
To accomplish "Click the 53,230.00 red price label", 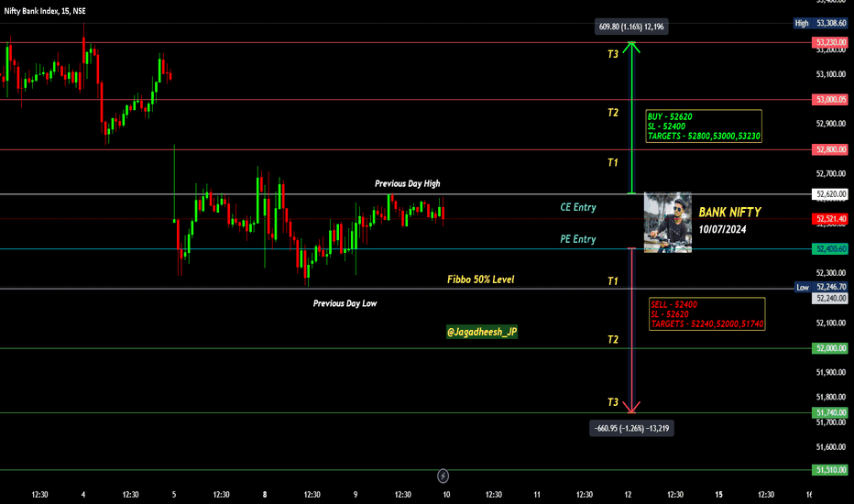I will (x=830, y=42).
